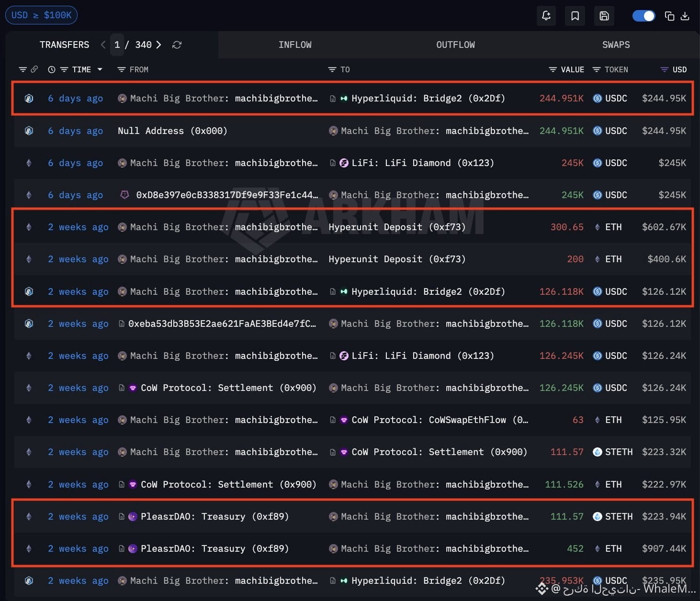Screen dimensions: 700x601
Task: Select the TRANSFERS tab
Action: [x=64, y=45]
